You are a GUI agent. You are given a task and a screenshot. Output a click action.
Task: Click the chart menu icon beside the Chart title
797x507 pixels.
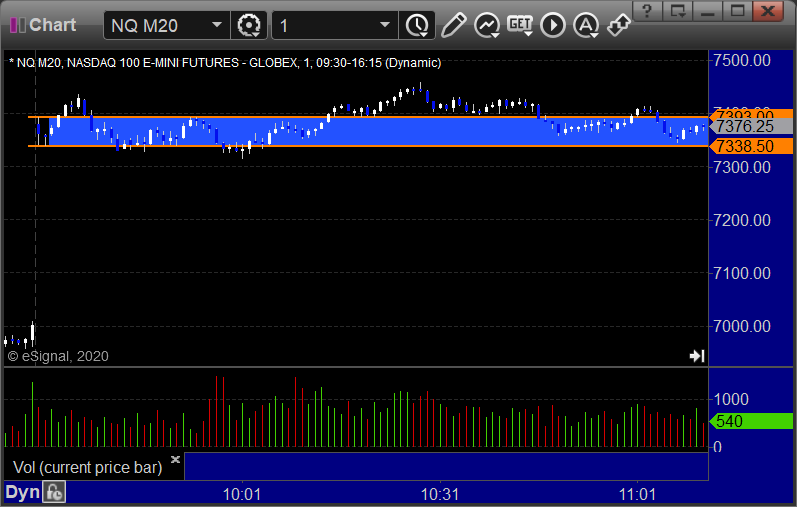click(18, 25)
